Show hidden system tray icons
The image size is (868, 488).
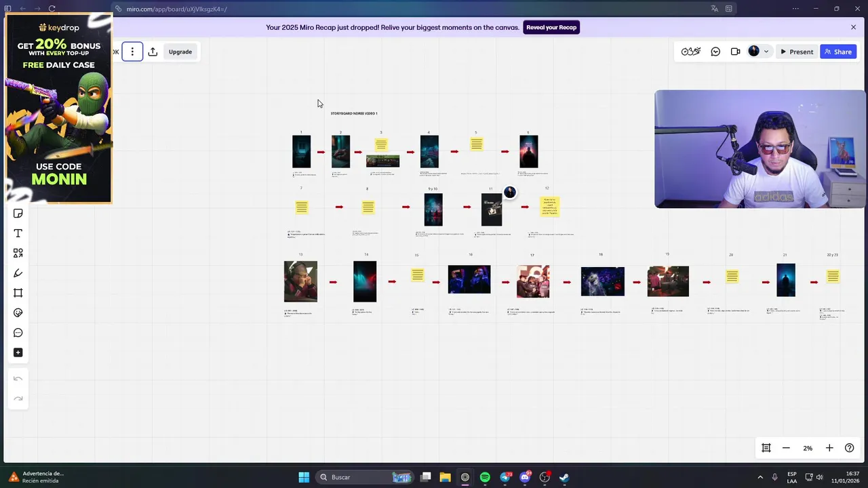[x=760, y=477]
